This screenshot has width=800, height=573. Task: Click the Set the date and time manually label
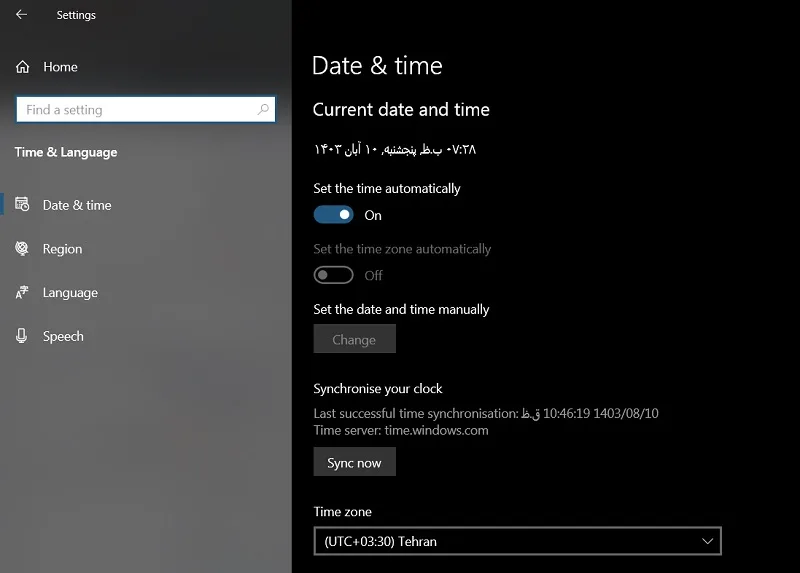point(401,309)
